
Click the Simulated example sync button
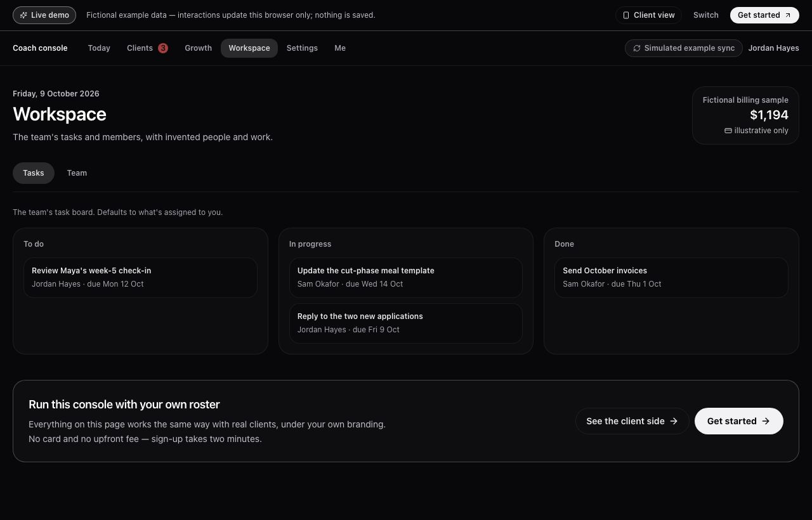(684, 48)
